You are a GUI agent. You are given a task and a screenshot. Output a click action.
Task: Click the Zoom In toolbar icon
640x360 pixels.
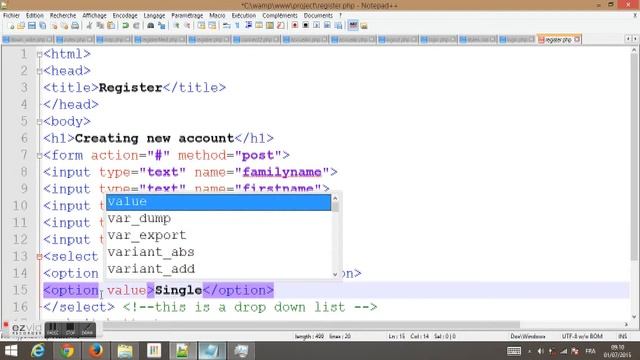tap(176, 26)
